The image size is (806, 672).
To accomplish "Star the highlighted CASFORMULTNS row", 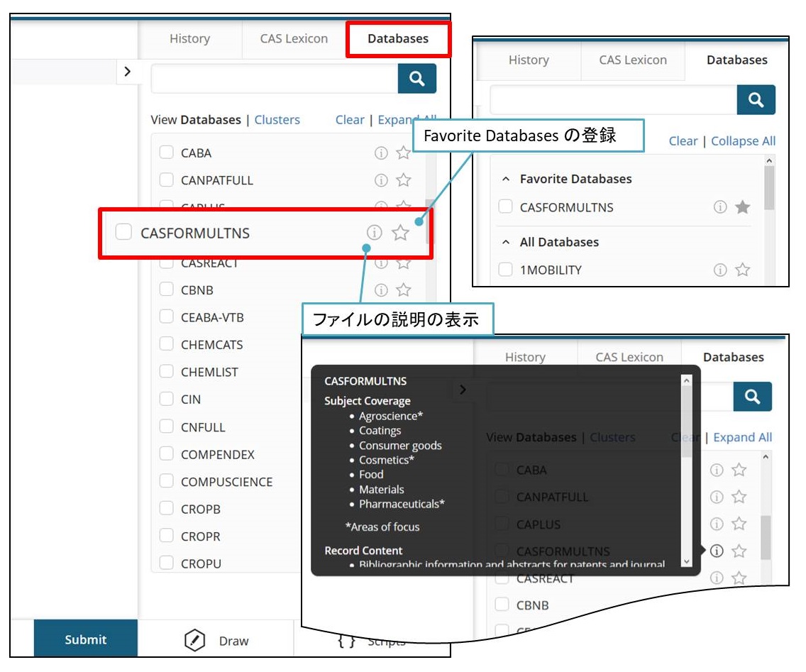I will [x=400, y=233].
